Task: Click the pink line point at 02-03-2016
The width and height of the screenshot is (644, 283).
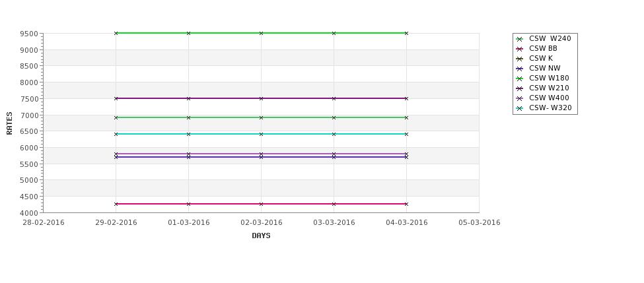Action: [261, 204]
